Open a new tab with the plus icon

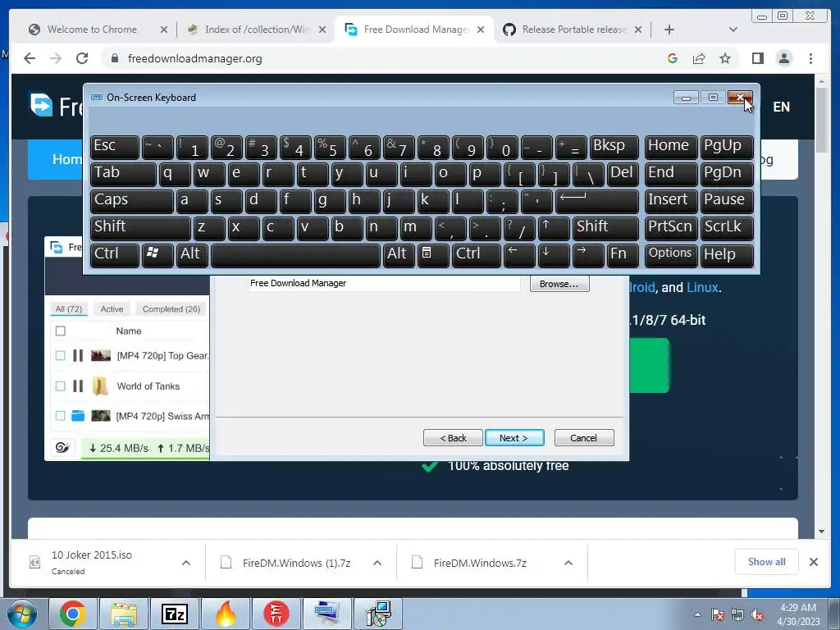coord(669,30)
